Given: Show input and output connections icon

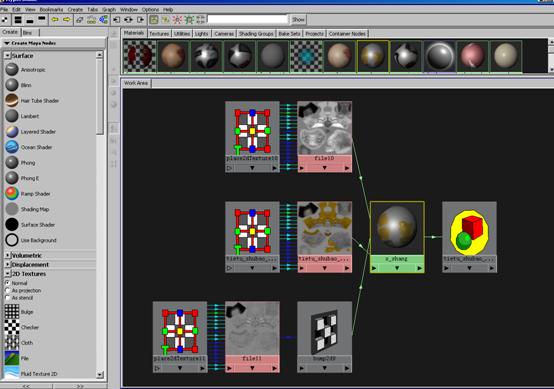Looking at the screenshot, I should pos(128,20).
